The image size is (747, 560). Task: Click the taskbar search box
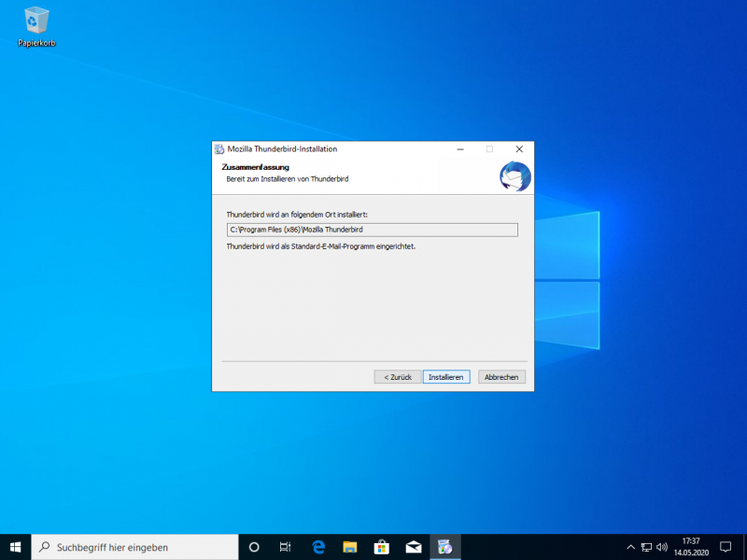135,547
